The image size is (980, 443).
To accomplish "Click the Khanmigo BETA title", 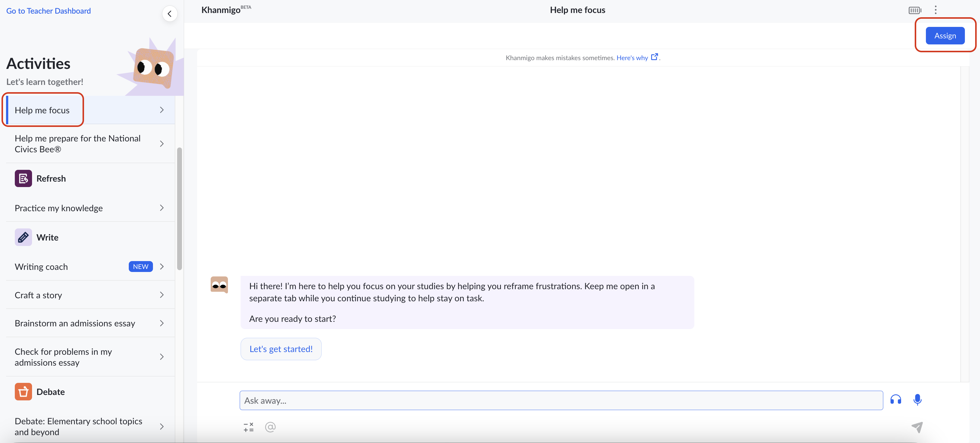I will click(x=226, y=9).
